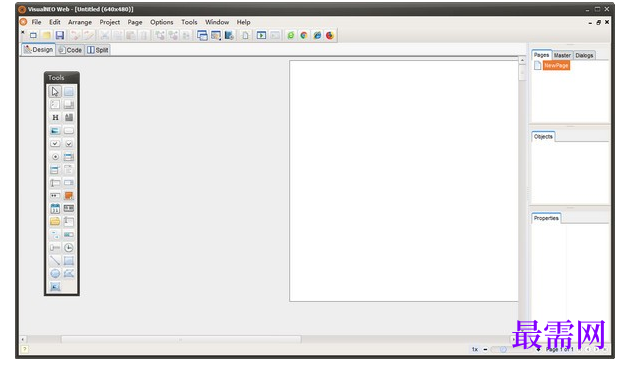Select NewPage in the Pages list
The width and height of the screenshot is (624, 366).
coord(556,66)
